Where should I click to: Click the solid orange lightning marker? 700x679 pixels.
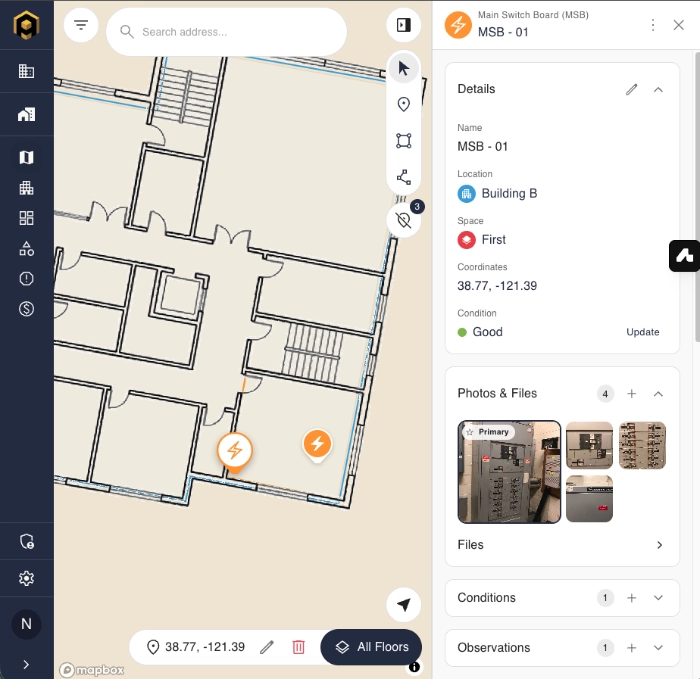(x=317, y=445)
